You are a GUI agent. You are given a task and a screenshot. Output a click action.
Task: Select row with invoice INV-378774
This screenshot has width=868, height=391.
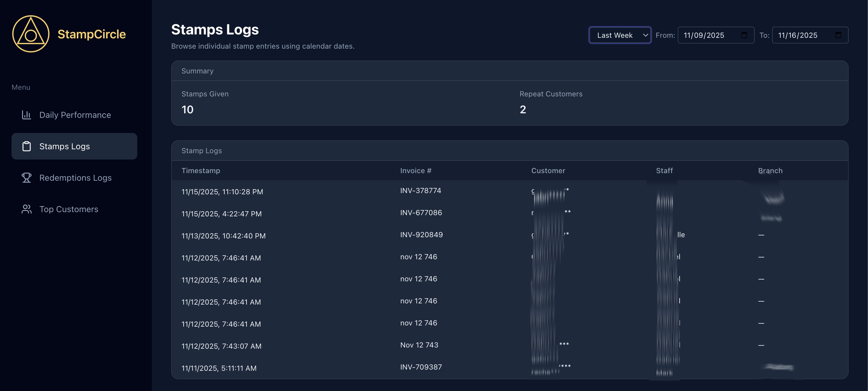[x=420, y=191]
